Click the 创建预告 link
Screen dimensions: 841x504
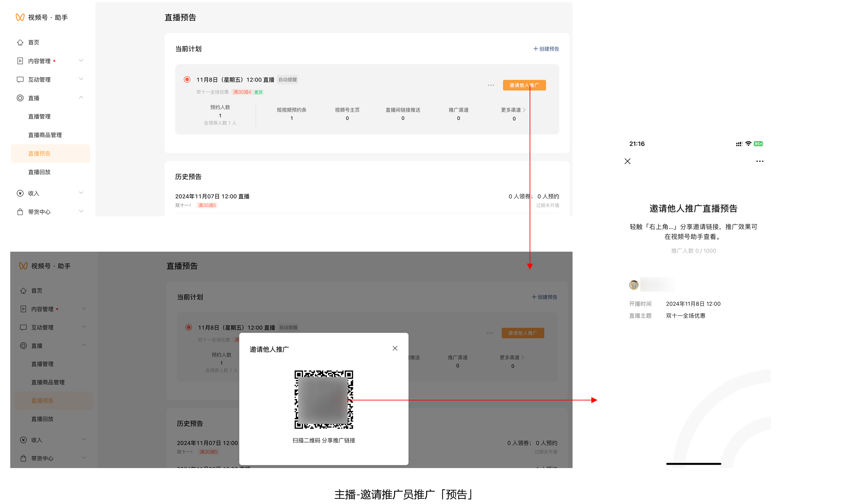546,49
